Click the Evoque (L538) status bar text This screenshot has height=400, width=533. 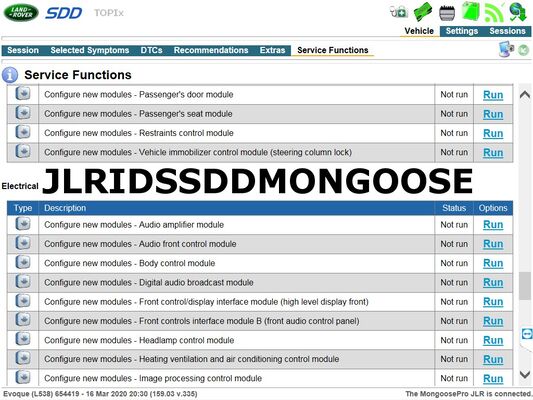[x=100, y=394]
